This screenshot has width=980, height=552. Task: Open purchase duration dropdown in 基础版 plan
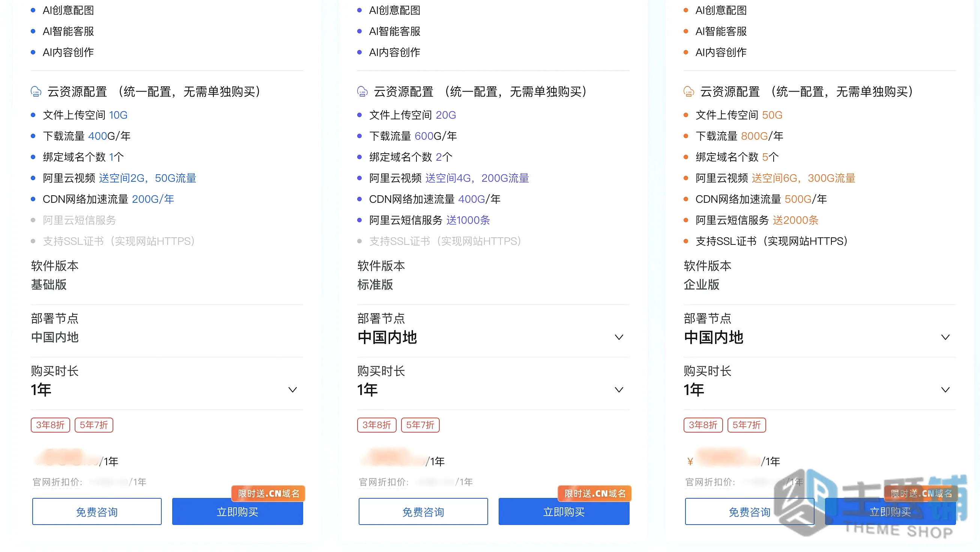[x=167, y=390]
